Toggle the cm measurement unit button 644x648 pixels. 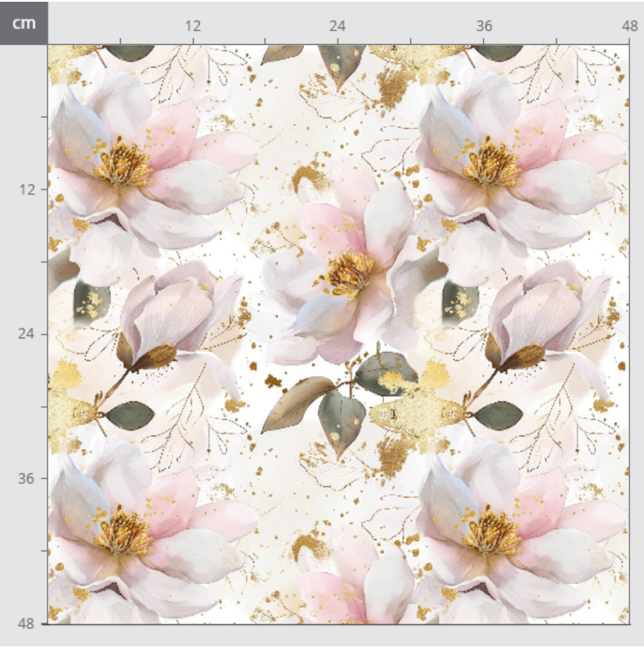point(24,23)
